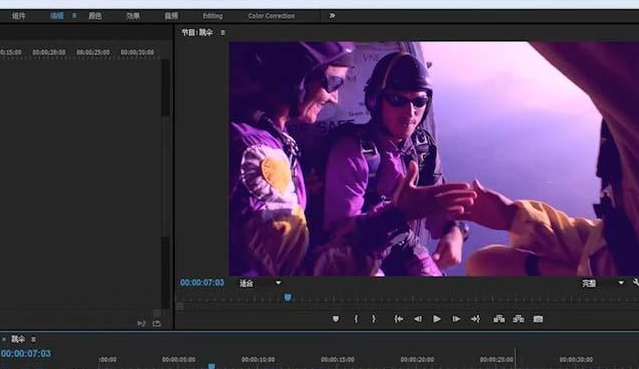Image resolution: width=639 pixels, height=369 pixels.
Task: Step forward one frame
Action: (x=456, y=319)
